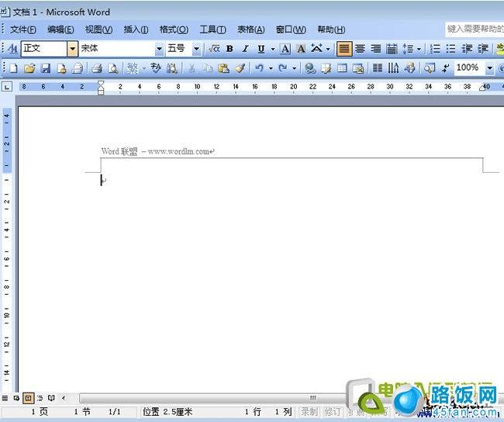This screenshot has height=422, width=504.
Task: Apply bulleted list
Action: tap(450, 49)
